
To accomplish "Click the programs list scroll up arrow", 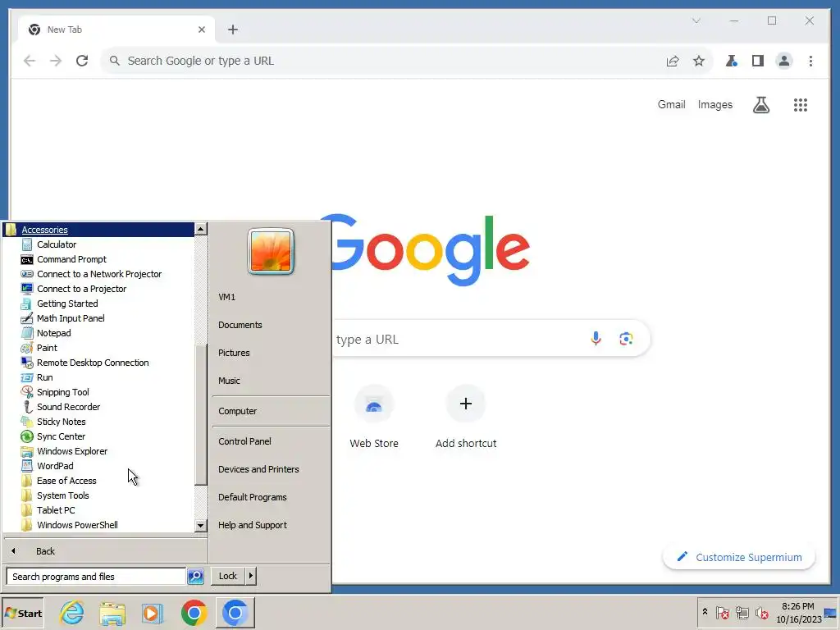I will click(x=201, y=230).
